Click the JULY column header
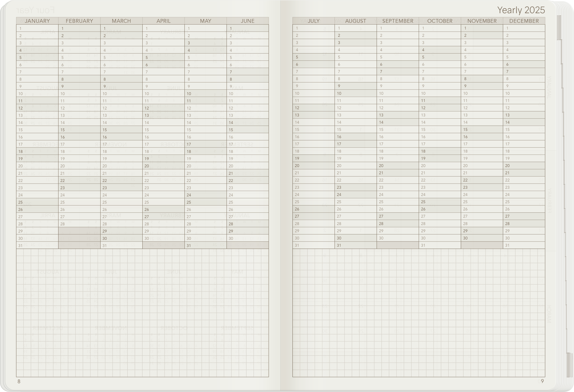Viewport: 574px width, 392px height. (313, 21)
